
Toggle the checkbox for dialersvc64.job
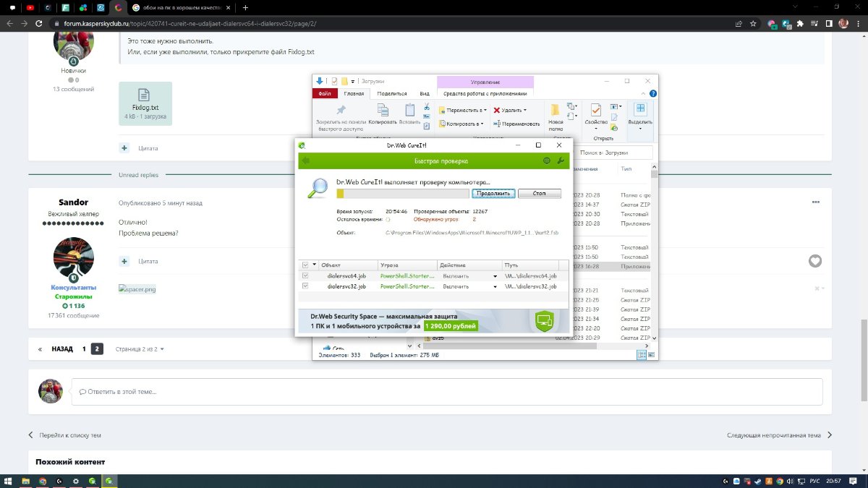coord(305,276)
